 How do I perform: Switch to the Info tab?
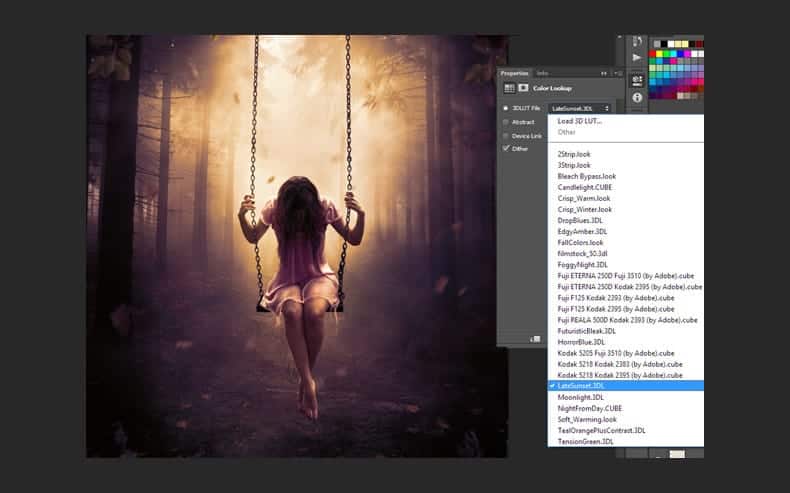542,74
